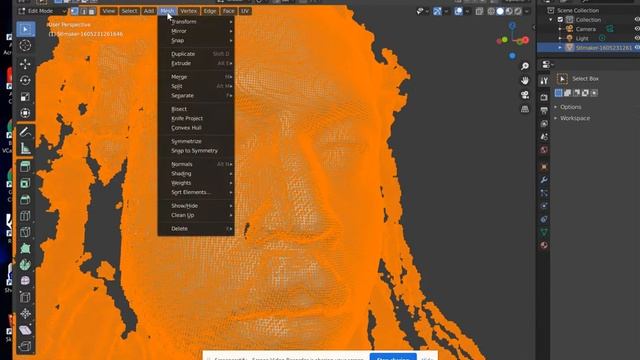The image size is (640, 360).
Task: Collapse the Collection tree in the outliner
Action: coord(551,20)
